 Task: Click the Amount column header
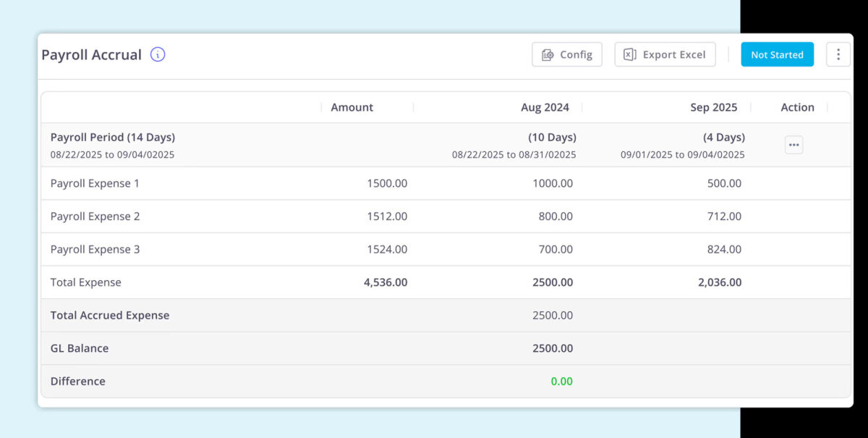click(x=352, y=107)
